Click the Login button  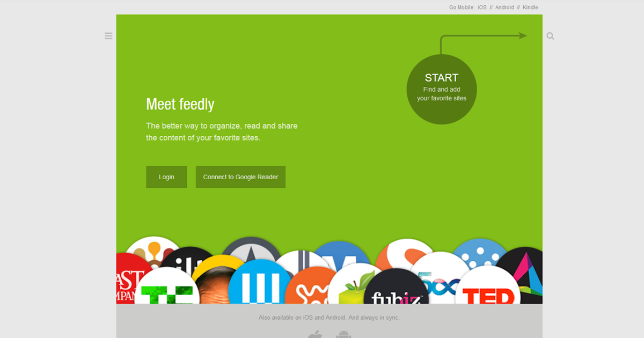[166, 177]
